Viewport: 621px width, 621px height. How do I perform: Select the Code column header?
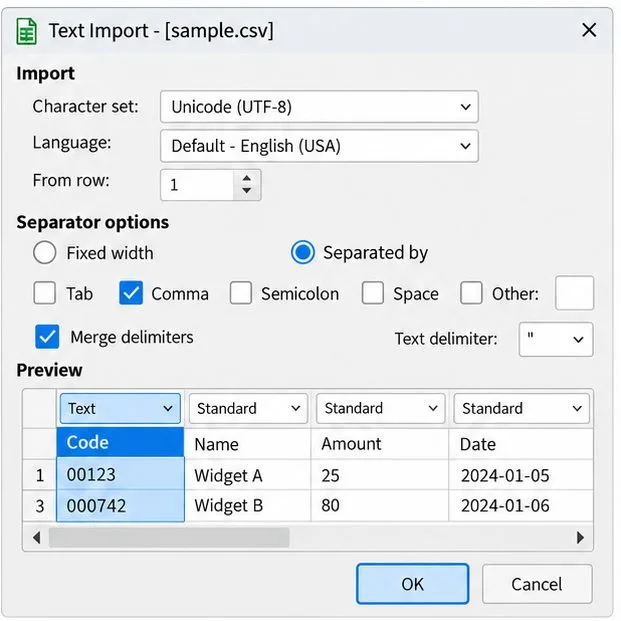pos(120,443)
